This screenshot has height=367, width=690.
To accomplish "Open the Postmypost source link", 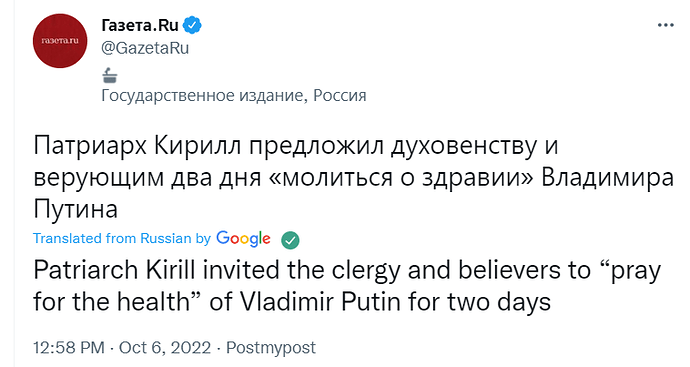I will coord(271,348).
